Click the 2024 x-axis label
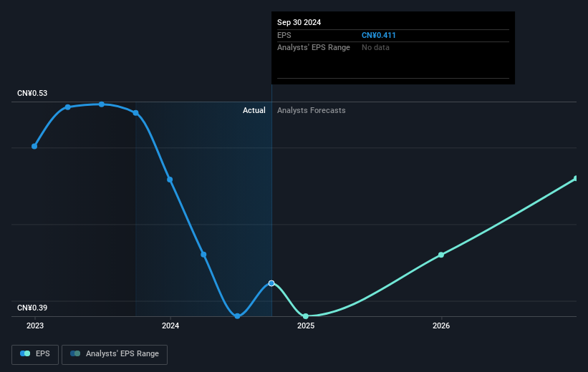This screenshot has height=372, width=588. [x=170, y=326]
